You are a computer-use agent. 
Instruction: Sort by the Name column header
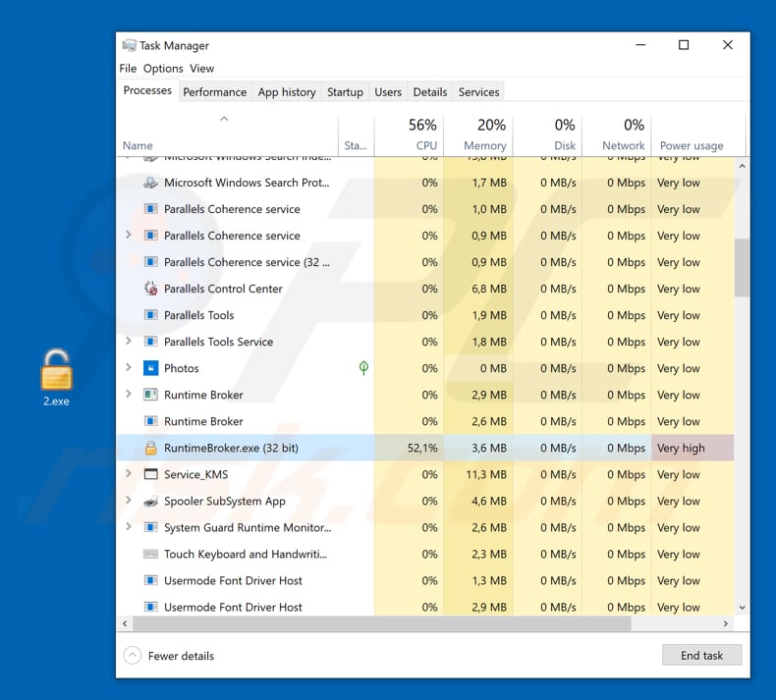click(228, 135)
